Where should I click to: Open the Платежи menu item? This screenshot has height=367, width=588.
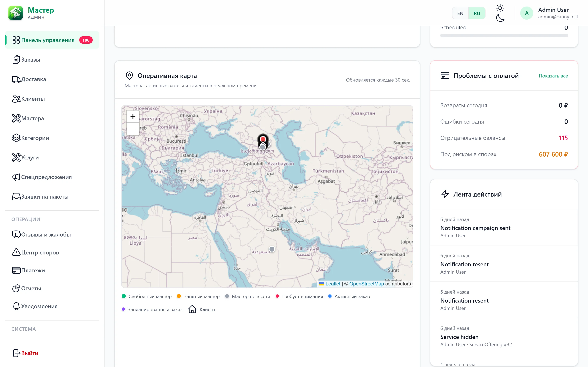(52, 270)
